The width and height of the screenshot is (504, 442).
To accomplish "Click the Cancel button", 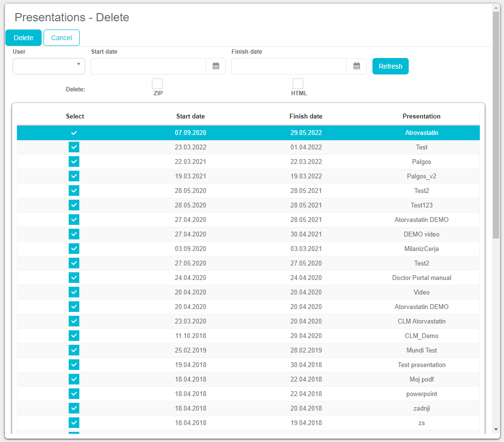I will pos(61,38).
